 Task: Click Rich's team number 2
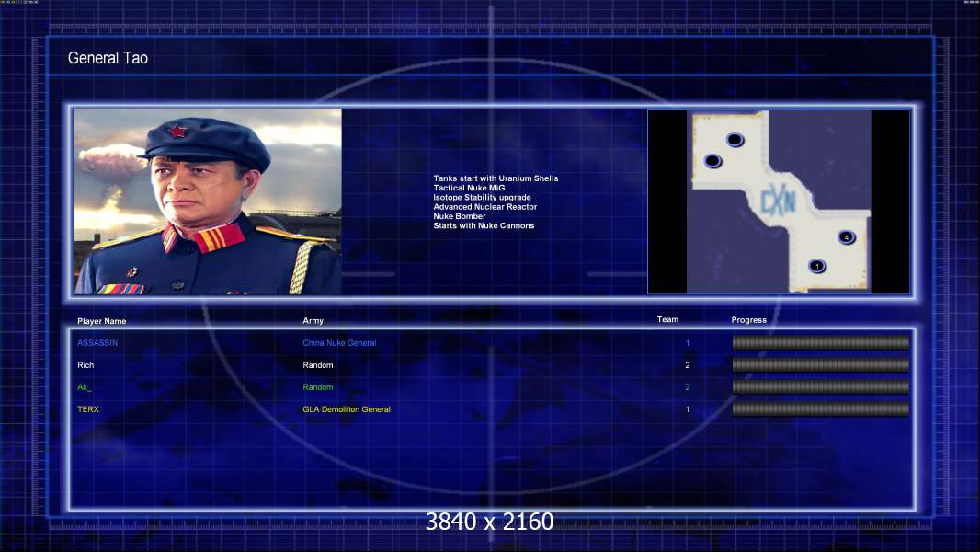coord(688,365)
